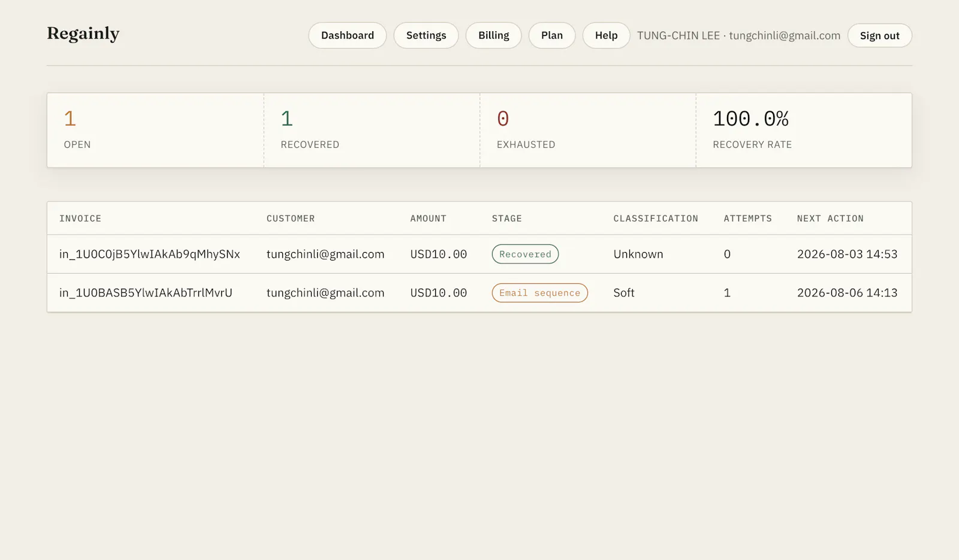This screenshot has height=560, width=959.
Task: Go to Settings
Action: click(426, 35)
